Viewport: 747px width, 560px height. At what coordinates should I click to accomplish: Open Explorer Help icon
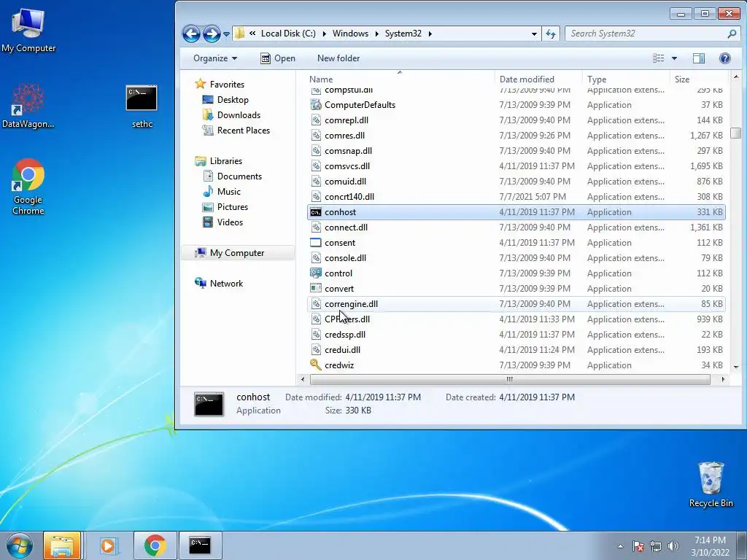(x=724, y=58)
